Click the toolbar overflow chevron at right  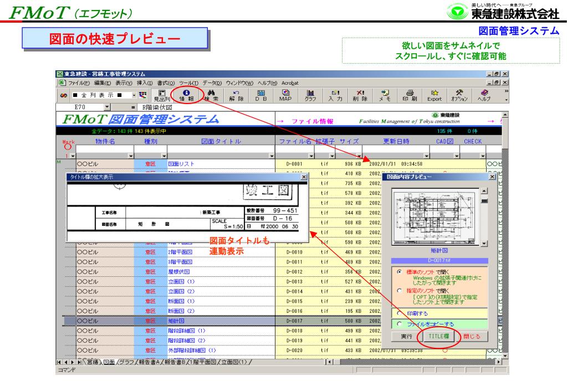(506, 91)
